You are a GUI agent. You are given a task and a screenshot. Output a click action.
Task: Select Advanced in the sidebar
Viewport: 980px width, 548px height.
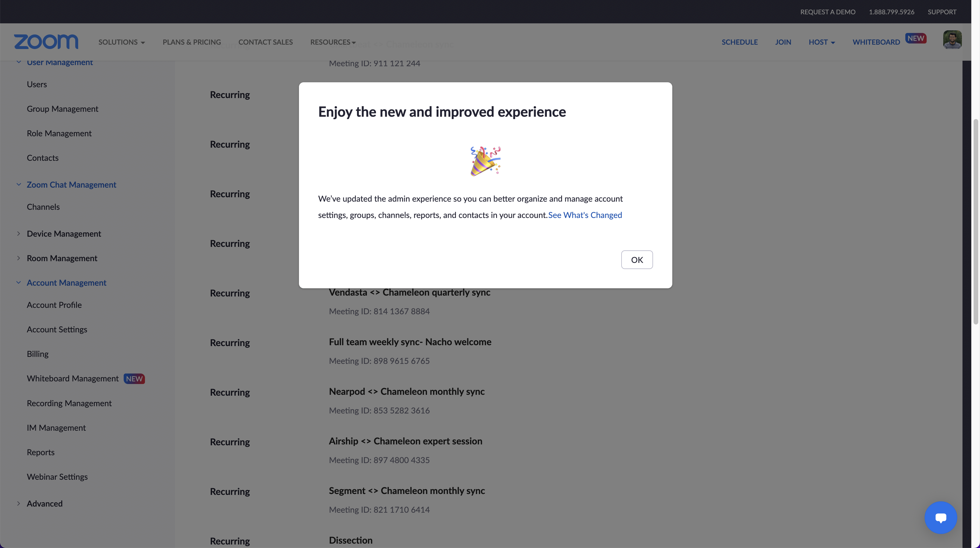[x=45, y=503]
